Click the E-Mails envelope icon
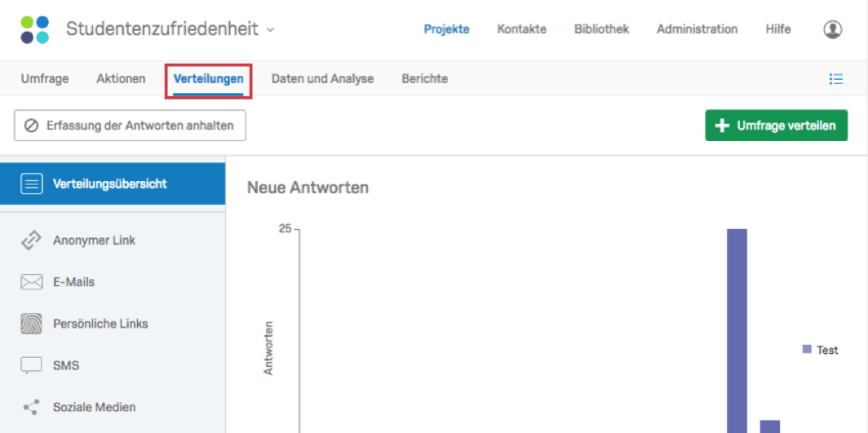The height and width of the screenshot is (433, 868). click(32, 283)
